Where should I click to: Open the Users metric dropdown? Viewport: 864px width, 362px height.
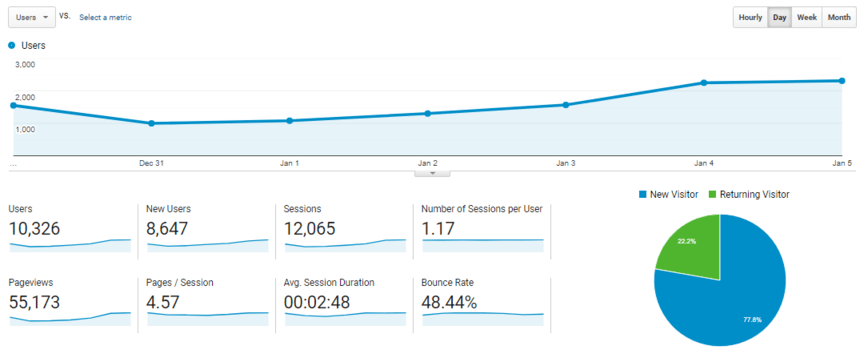click(x=31, y=17)
